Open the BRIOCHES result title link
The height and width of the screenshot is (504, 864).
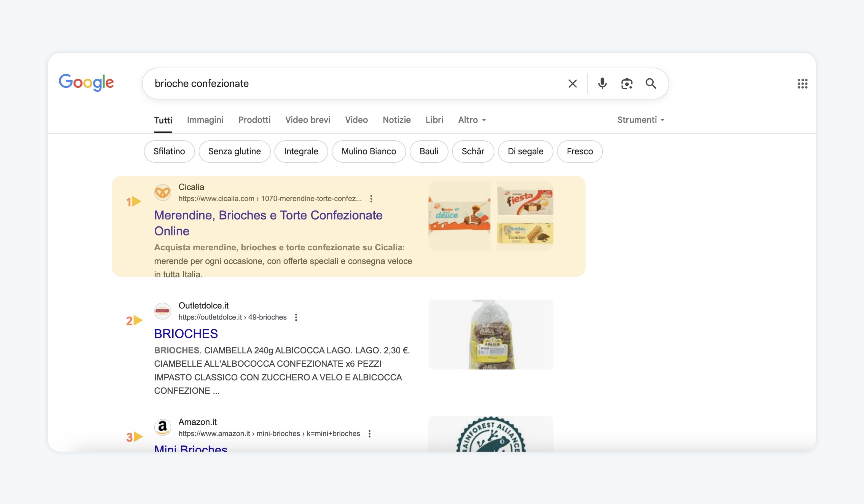[186, 334]
